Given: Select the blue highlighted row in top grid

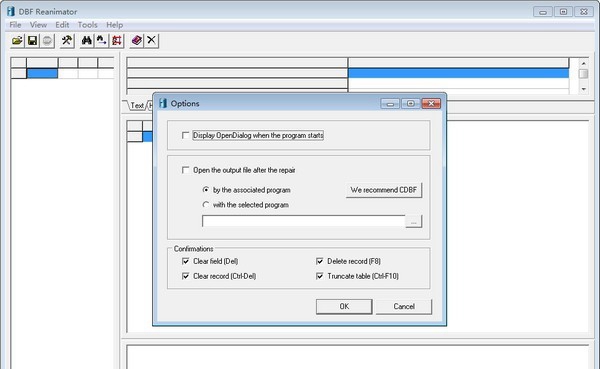Looking at the screenshot, I should (x=458, y=73).
